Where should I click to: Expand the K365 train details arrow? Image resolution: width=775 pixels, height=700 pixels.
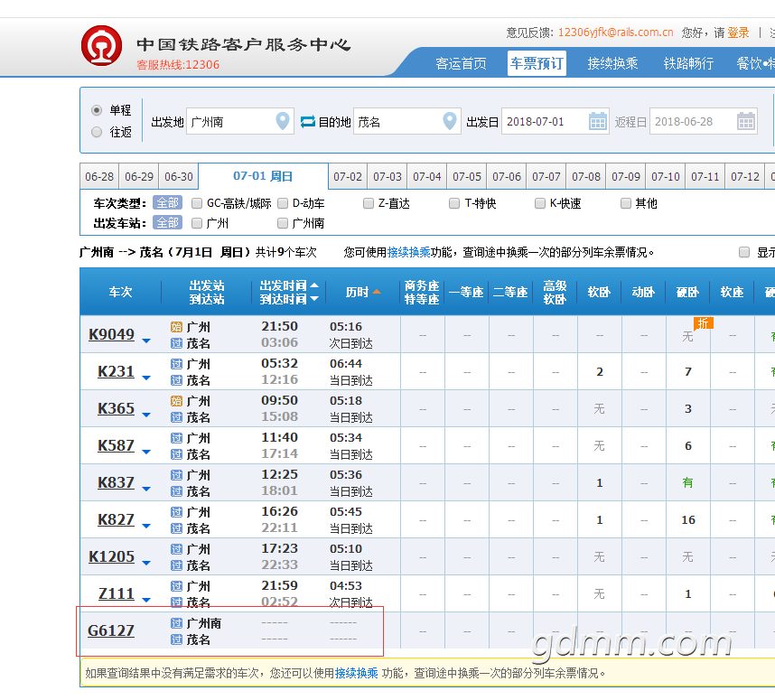click(146, 415)
